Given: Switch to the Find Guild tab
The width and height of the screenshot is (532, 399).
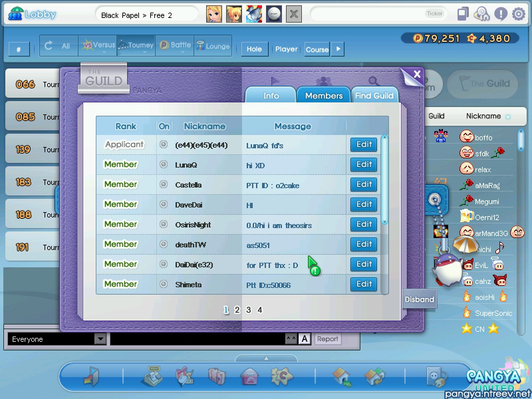Looking at the screenshot, I should [374, 95].
